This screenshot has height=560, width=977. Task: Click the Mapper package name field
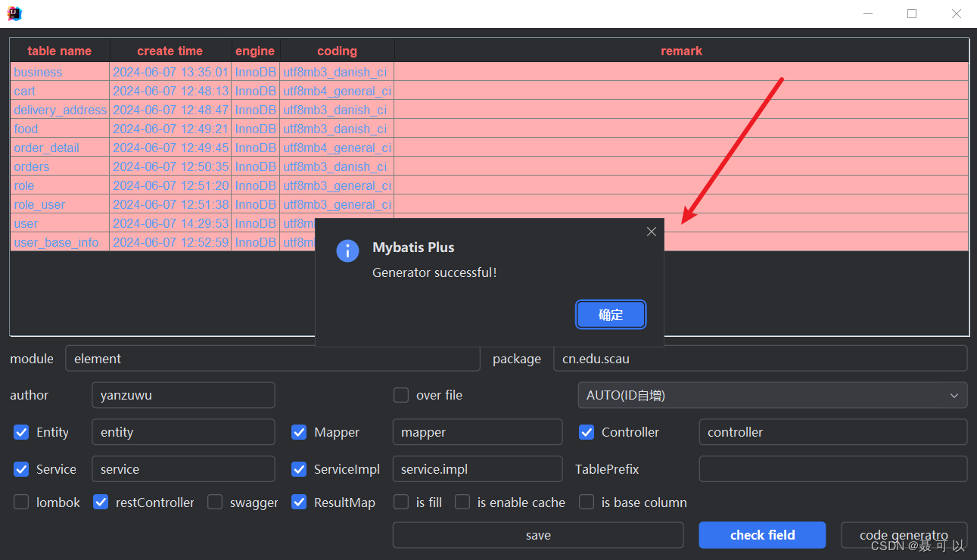[x=478, y=432]
